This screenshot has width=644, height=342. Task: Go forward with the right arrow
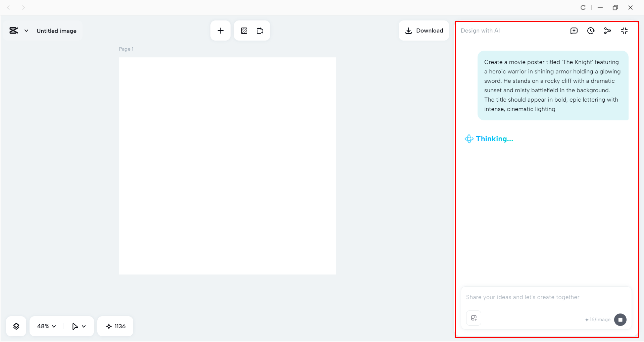[x=23, y=7]
